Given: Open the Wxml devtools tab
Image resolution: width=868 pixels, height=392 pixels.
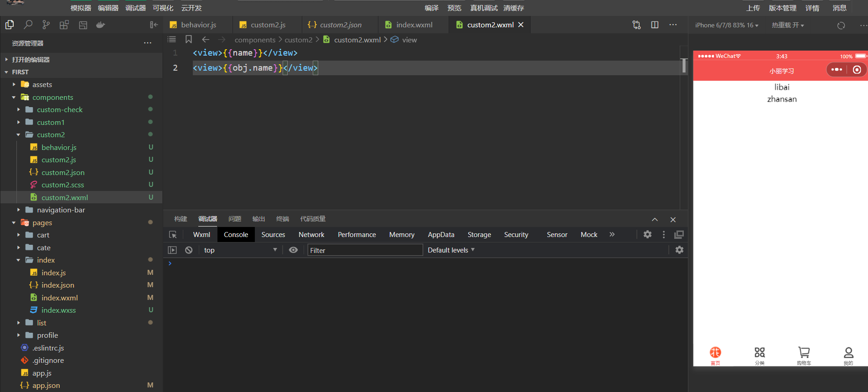Looking at the screenshot, I should coord(201,234).
